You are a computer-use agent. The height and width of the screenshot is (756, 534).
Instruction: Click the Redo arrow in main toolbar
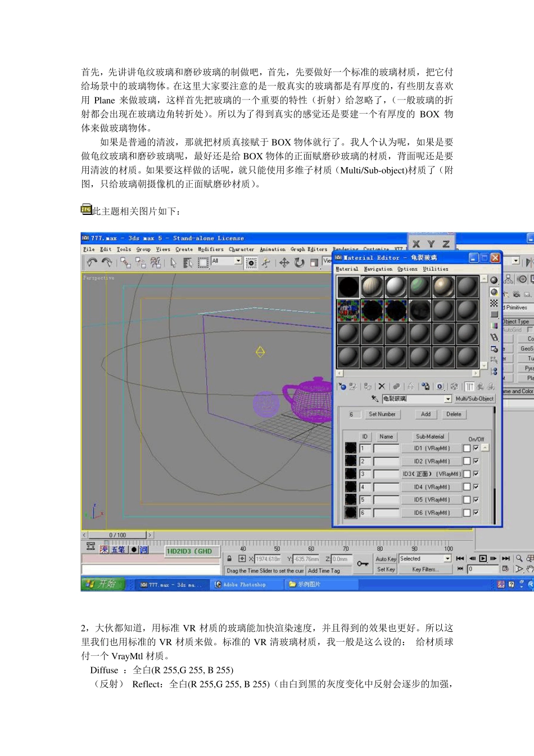coord(107,262)
